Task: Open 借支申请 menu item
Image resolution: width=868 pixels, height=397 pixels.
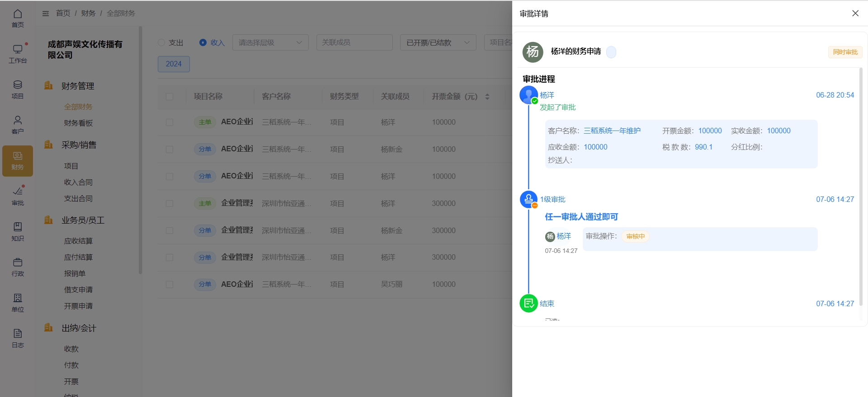Action: [78, 290]
